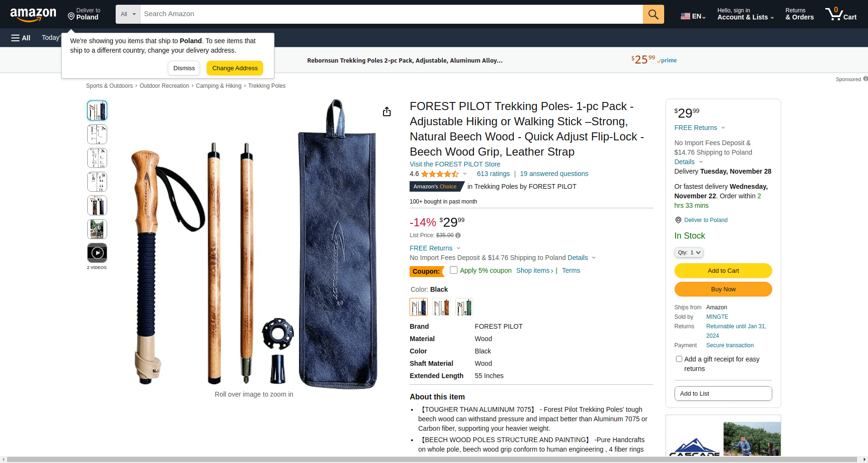868x463 pixels.
Task: Check the Apply 5% coupon checkbox
Action: point(454,270)
